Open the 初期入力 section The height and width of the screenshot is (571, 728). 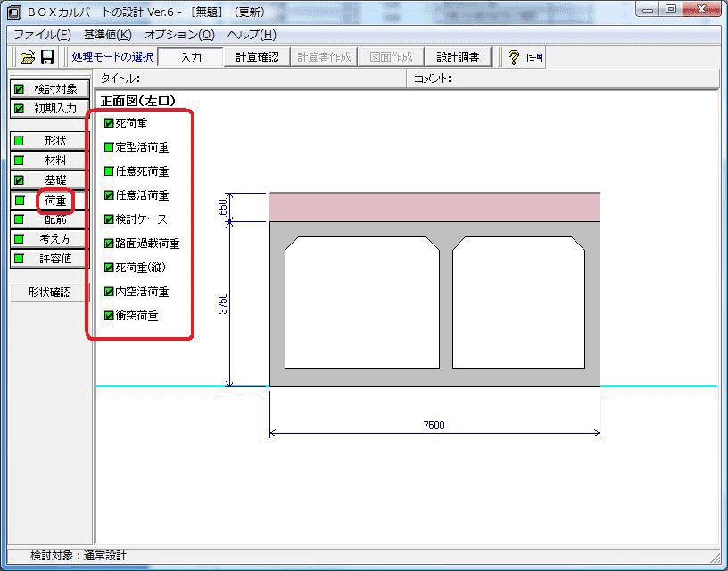[49, 108]
